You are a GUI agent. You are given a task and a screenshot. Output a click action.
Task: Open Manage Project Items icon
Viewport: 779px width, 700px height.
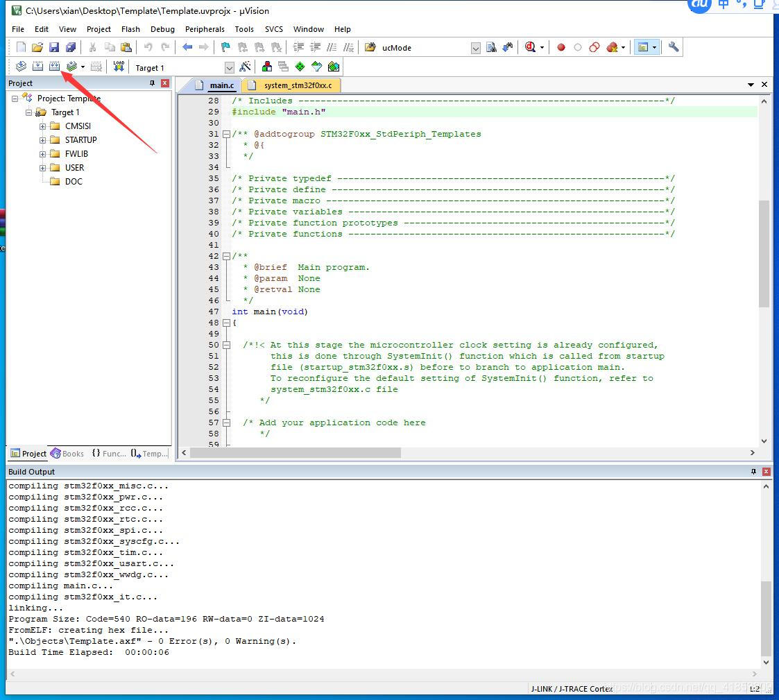pos(267,67)
